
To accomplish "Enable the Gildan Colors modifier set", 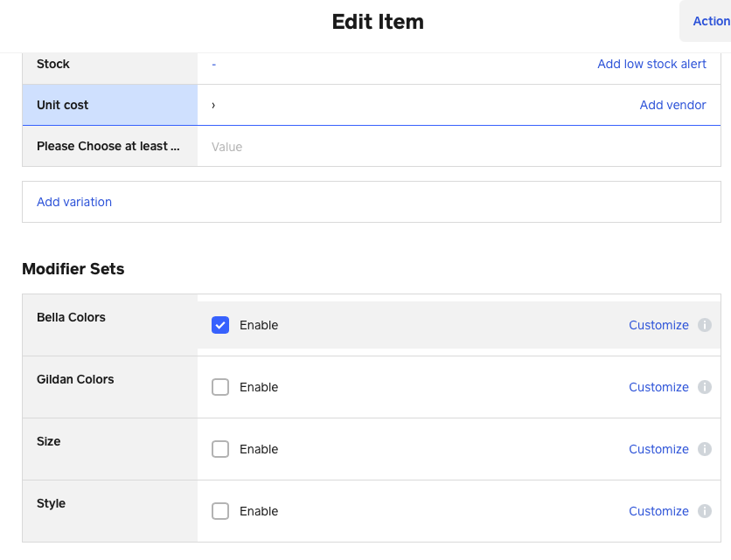I will [220, 387].
